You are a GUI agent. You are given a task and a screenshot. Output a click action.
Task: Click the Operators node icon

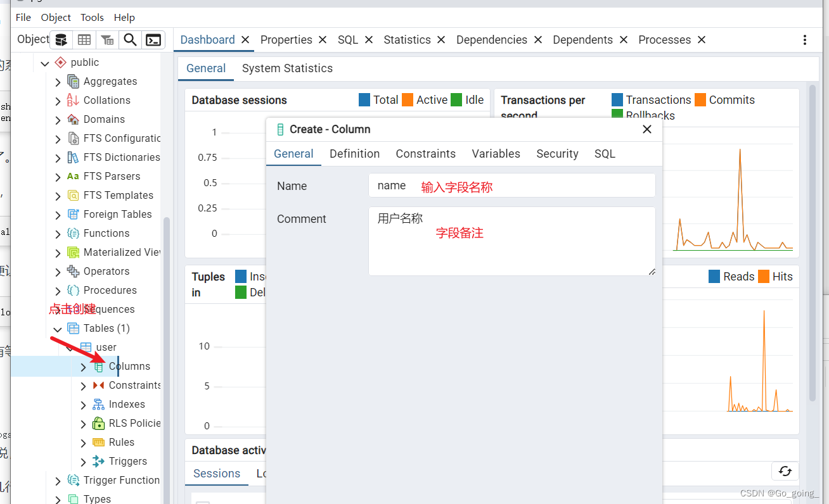click(73, 271)
